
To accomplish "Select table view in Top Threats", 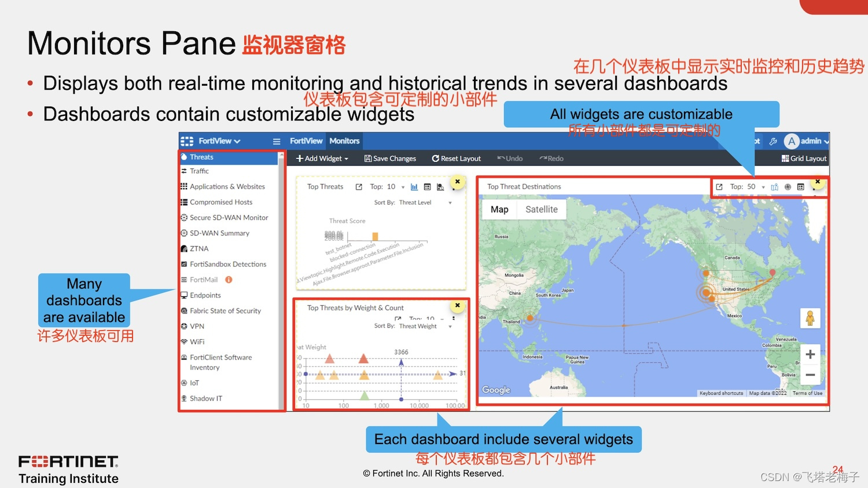I will click(x=427, y=187).
